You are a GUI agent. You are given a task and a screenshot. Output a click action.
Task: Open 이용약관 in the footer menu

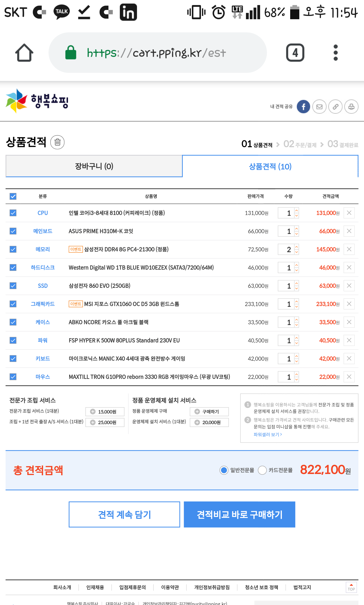pyautogui.click(x=170, y=587)
